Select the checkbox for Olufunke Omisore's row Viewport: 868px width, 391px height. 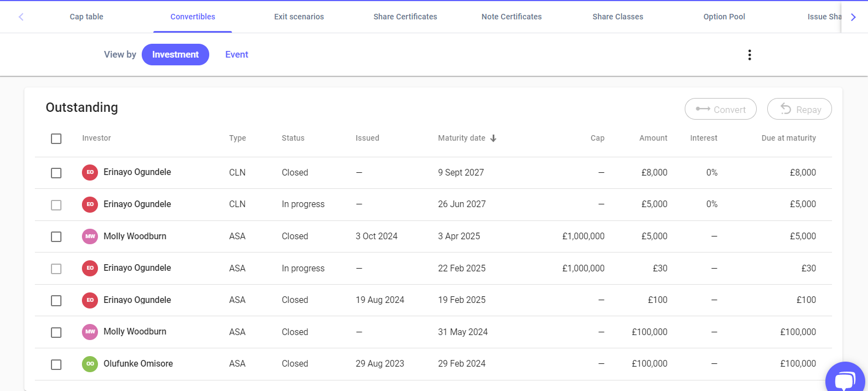pos(56,364)
